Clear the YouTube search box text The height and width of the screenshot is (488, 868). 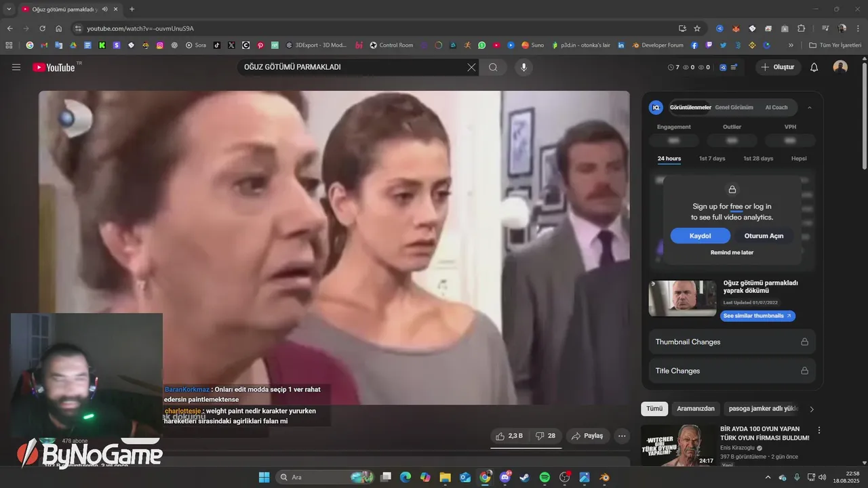(471, 67)
